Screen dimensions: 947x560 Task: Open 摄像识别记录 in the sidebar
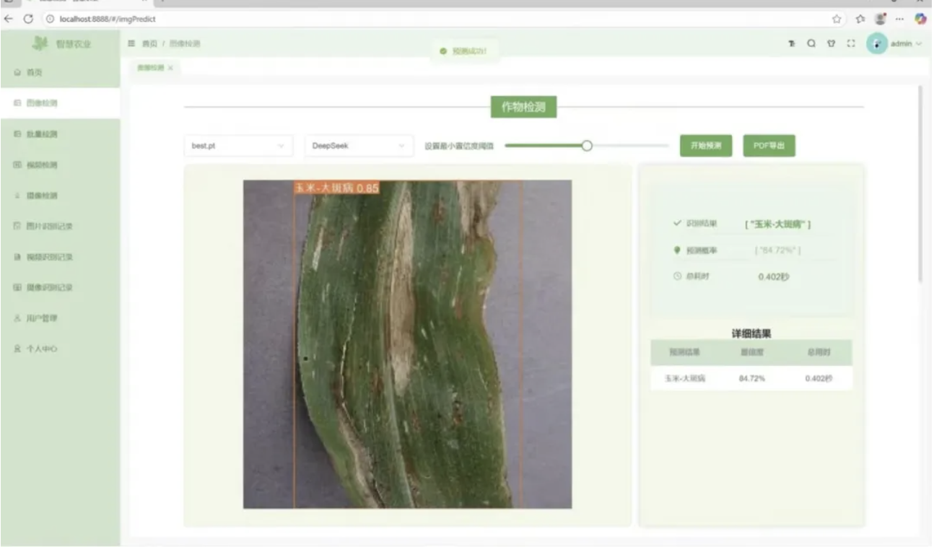(x=60, y=287)
